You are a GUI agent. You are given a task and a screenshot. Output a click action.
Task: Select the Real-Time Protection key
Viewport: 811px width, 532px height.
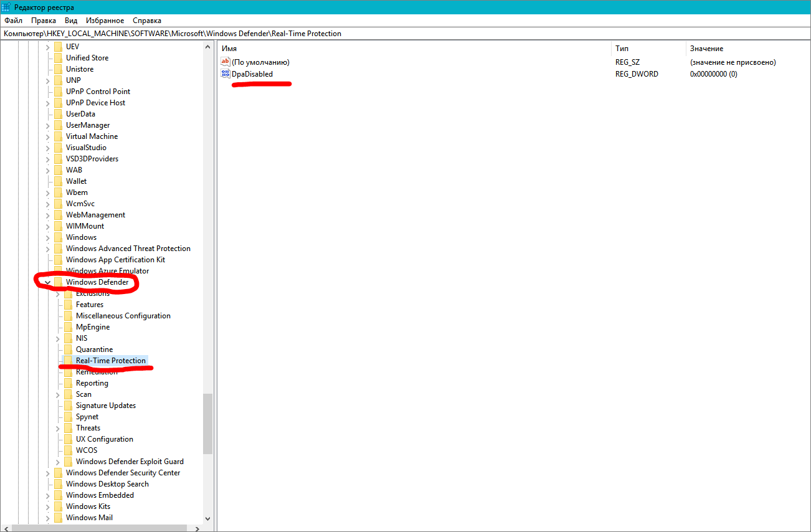pos(111,361)
